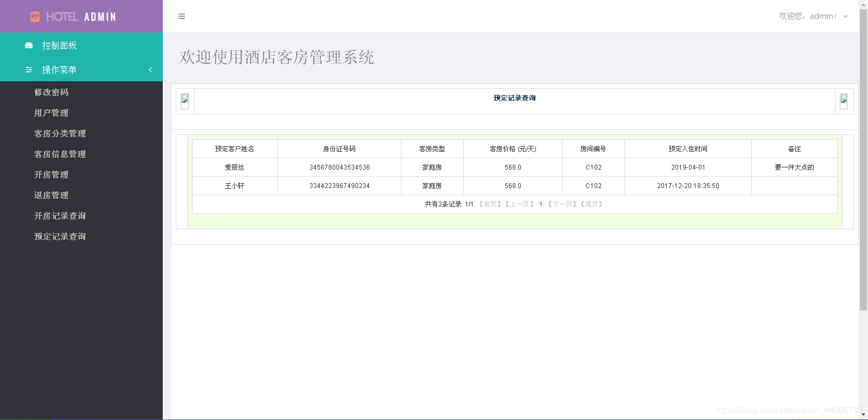This screenshot has width=868, height=420.
Task: Click room C102 in 爱丽丝 row
Action: point(593,167)
